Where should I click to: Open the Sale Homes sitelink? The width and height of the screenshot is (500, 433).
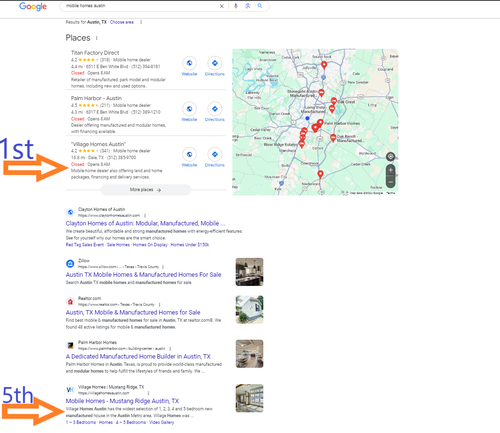pos(118,245)
